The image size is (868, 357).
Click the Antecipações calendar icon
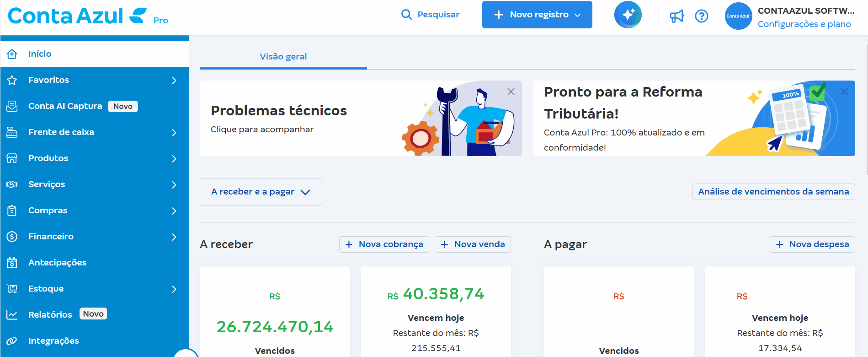pos(12,263)
